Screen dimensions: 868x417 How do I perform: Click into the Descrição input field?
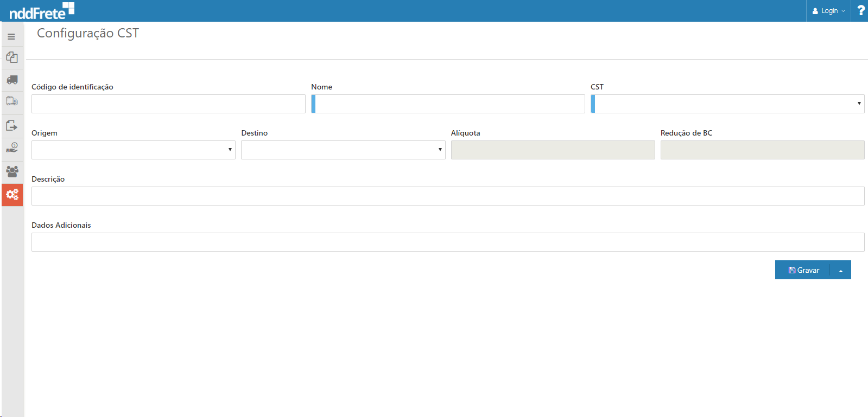point(448,196)
